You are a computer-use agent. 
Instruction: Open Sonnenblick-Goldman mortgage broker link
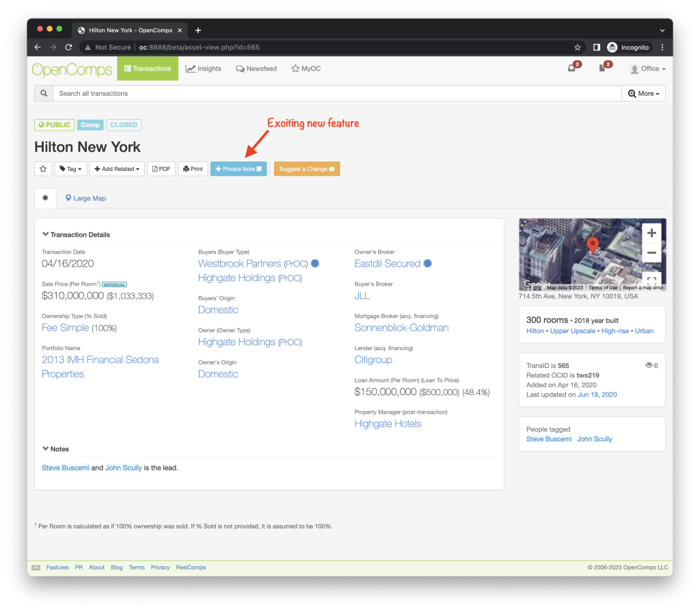[401, 328]
